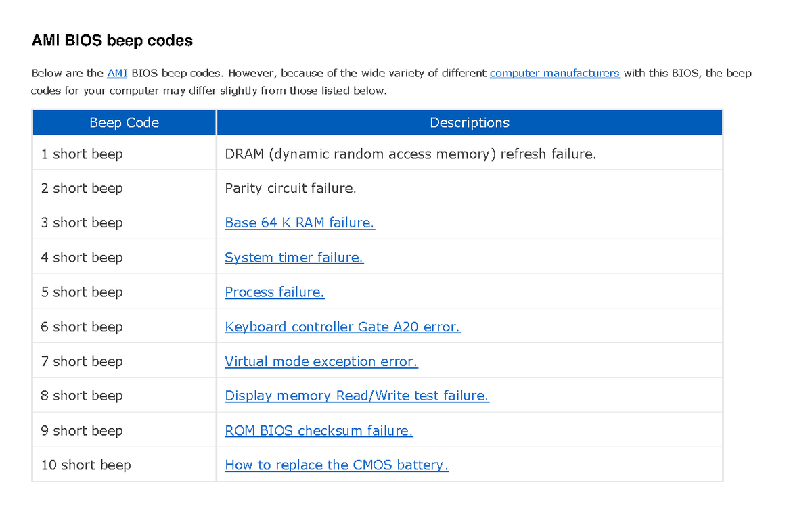Select the 8 short beep row label
Screen dimensions: 812x531
(82, 396)
